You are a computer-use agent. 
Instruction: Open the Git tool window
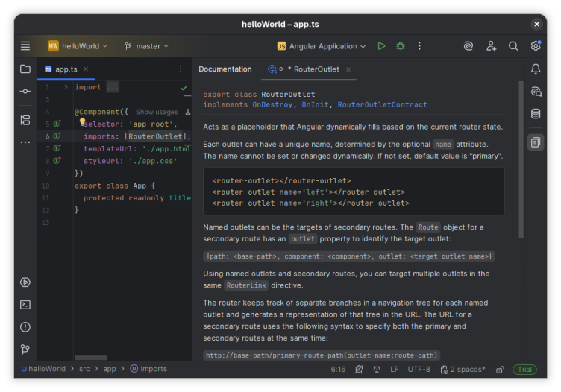pyautogui.click(x=25, y=349)
